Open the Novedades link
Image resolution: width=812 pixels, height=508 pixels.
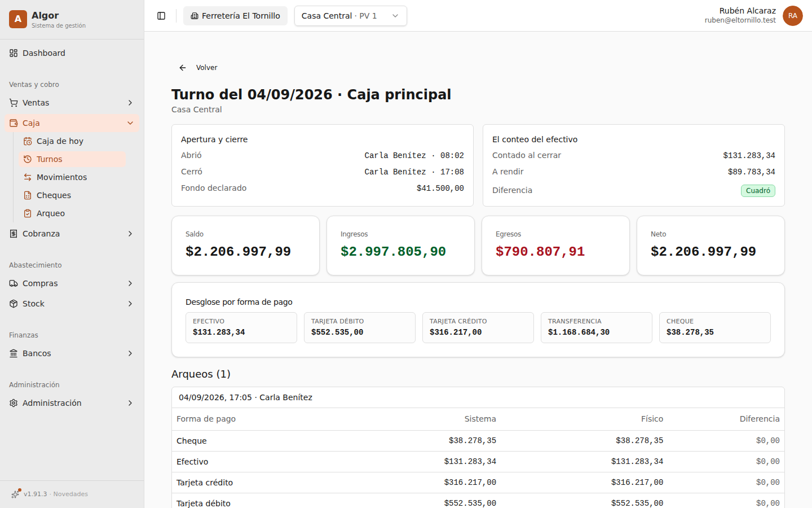(x=70, y=494)
